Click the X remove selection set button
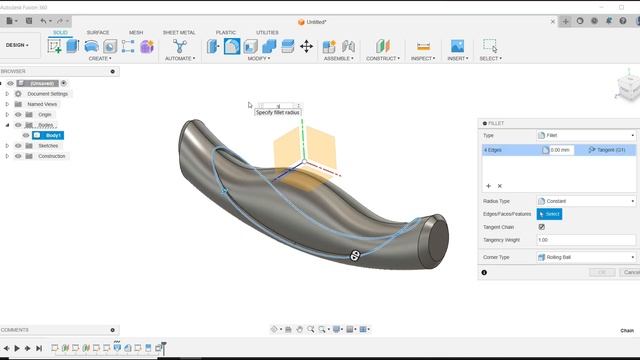The width and height of the screenshot is (640, 360). 500,186
